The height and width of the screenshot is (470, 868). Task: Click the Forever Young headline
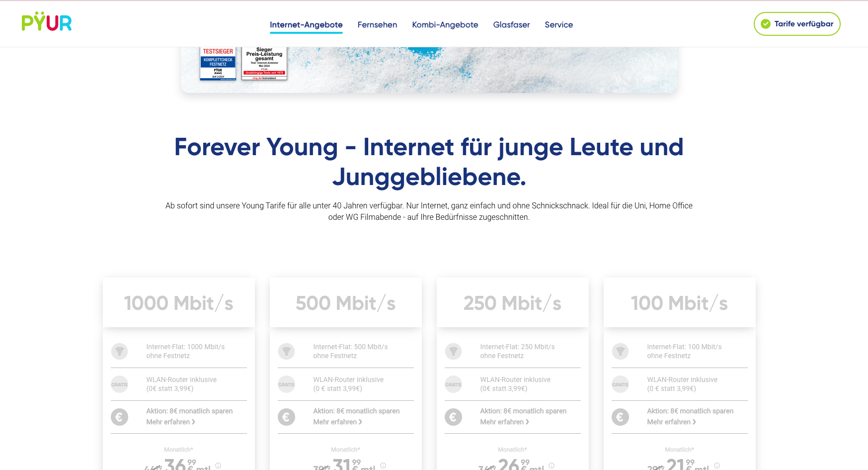click(429, 162)
